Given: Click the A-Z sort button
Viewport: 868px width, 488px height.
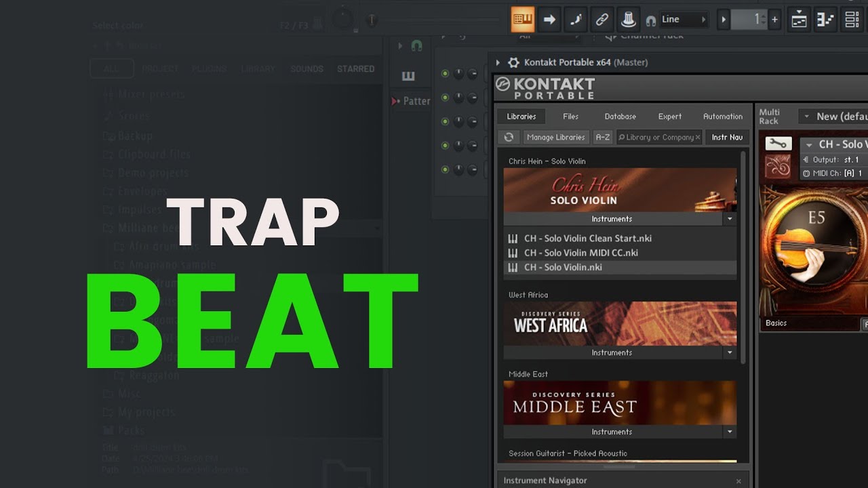Looking at the screenshot, I should coord(602,137).
